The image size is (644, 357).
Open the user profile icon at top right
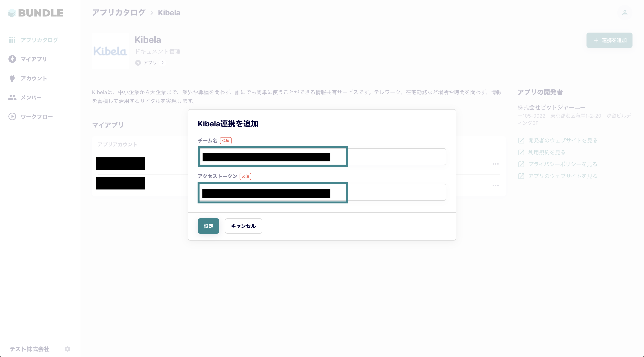coord(625,13)
